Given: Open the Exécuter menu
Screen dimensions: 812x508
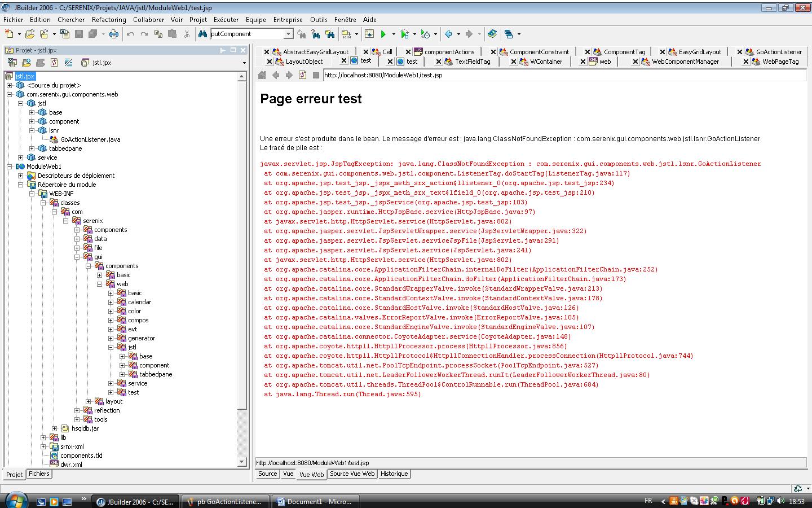Looking at the screenshot, I should point(226,20).
